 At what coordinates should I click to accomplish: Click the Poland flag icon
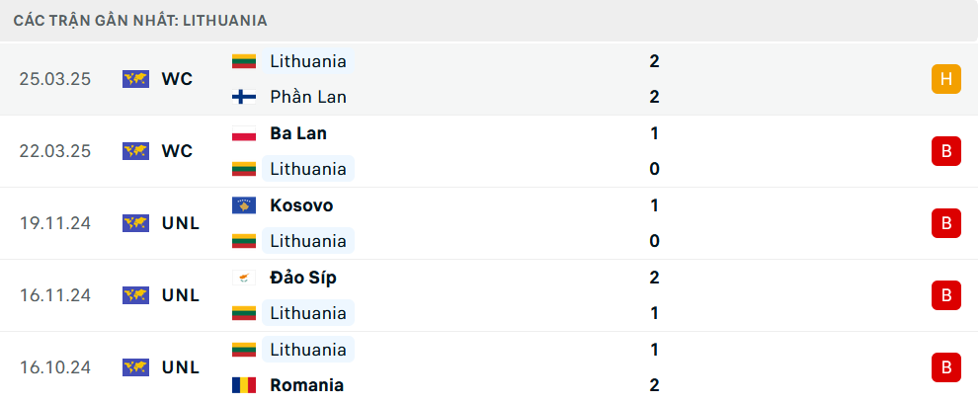tap(244, 133)
